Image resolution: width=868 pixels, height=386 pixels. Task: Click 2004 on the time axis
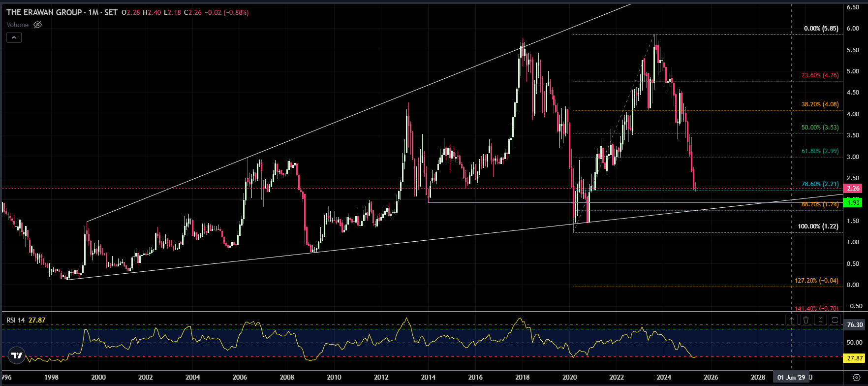193,378
